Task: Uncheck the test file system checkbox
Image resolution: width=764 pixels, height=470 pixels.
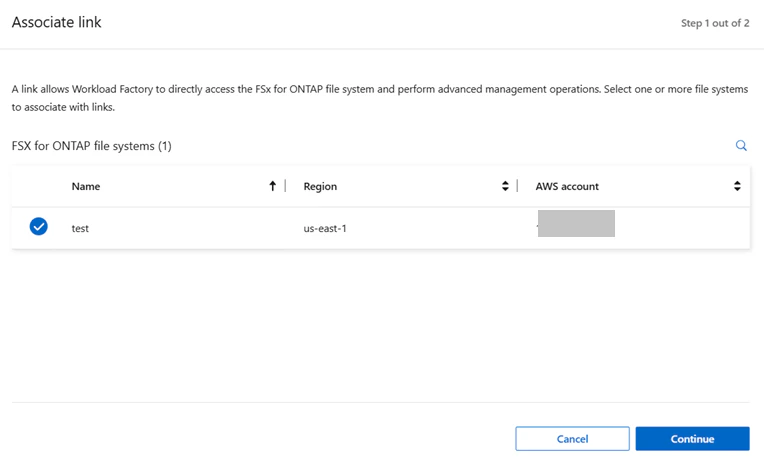Action: click(x=38, y=226)
